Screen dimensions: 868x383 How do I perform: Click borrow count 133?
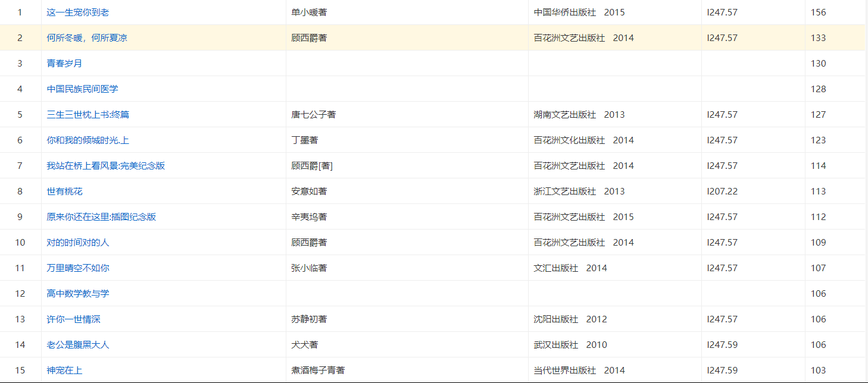[x=819, y=37]
